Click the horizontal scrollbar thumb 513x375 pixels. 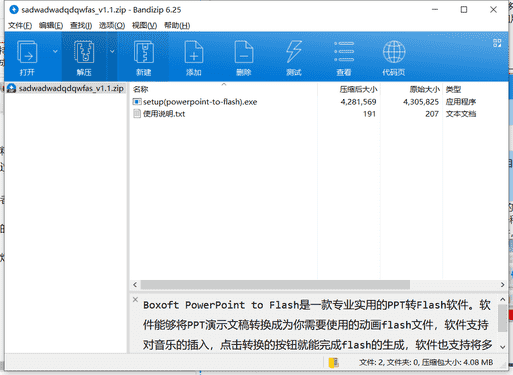[275, 285]
